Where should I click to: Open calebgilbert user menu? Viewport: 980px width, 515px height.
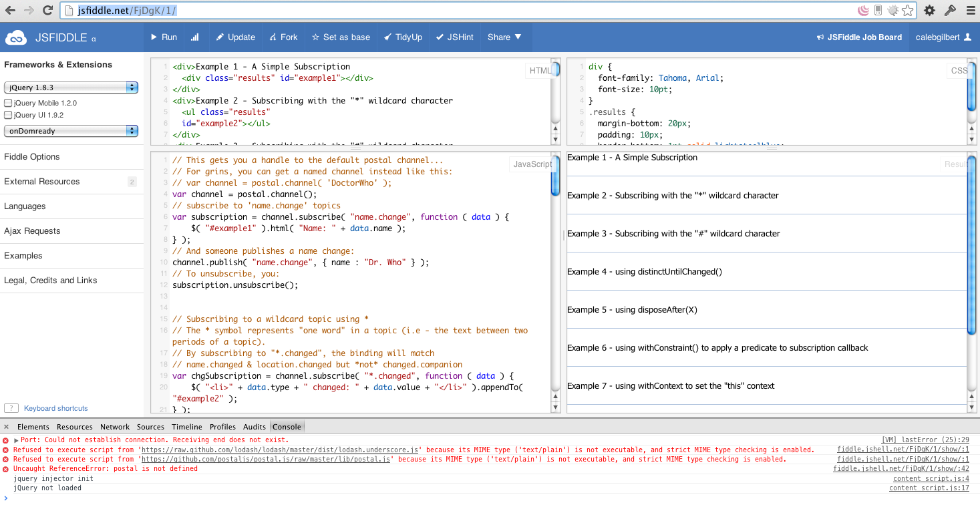[x=943, y=37]
